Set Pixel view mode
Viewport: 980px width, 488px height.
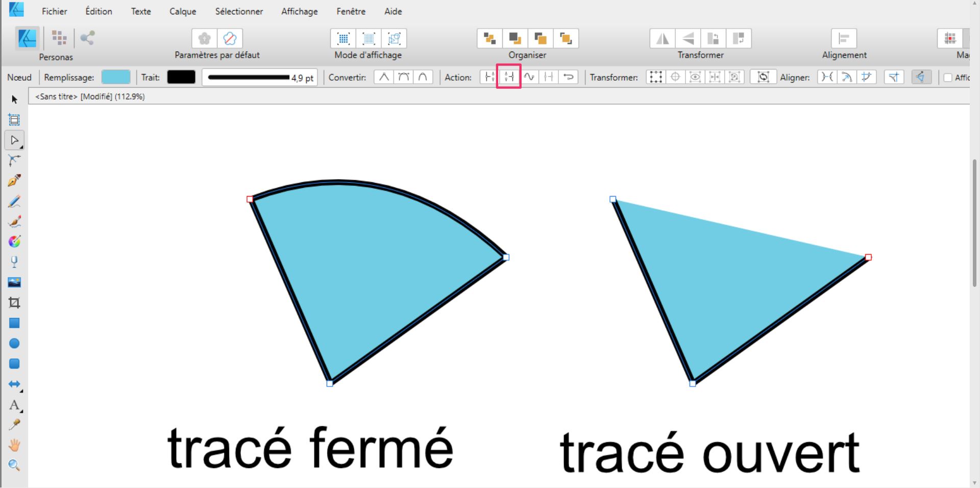point(344,38)
